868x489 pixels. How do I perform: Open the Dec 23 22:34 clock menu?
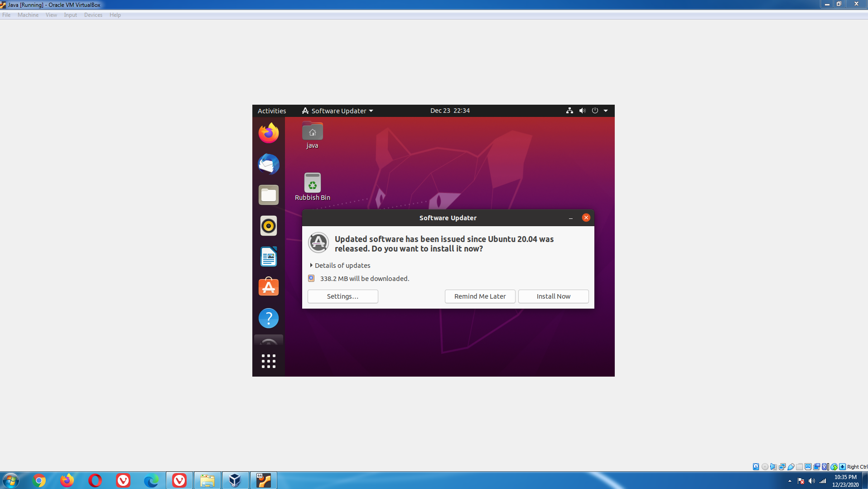click(x=450, y=111)
